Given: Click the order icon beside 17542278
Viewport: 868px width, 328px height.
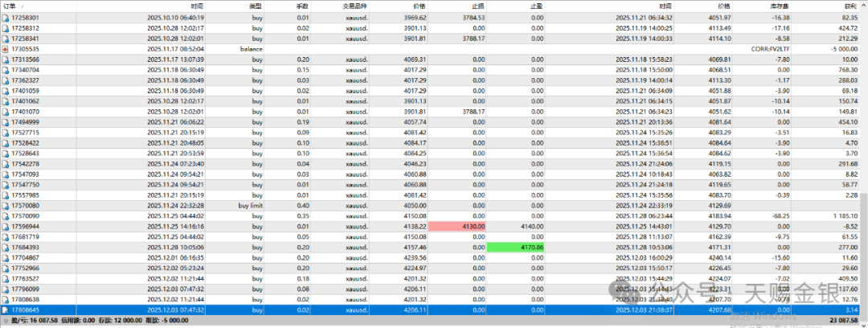Looking at the screenshot, I should (6, 164).
